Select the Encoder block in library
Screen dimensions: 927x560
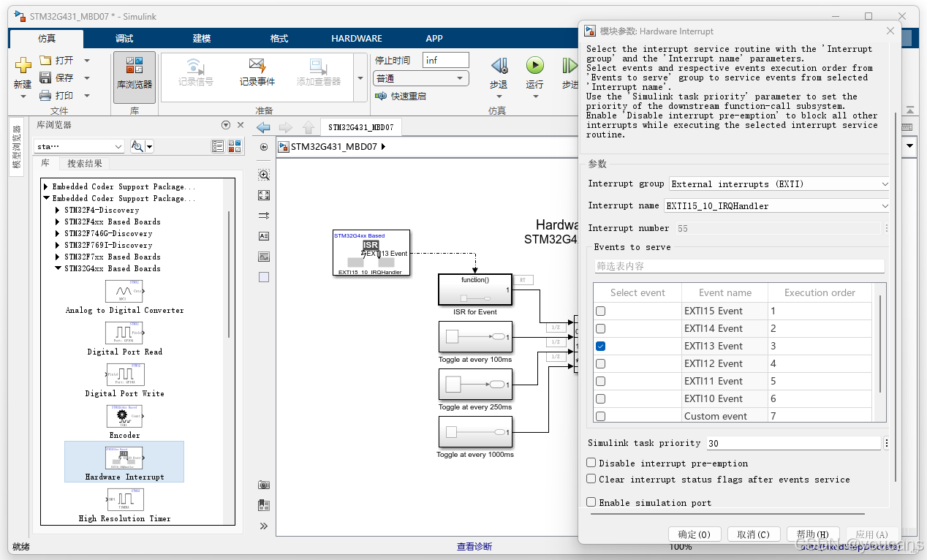[x=124, y=423]
